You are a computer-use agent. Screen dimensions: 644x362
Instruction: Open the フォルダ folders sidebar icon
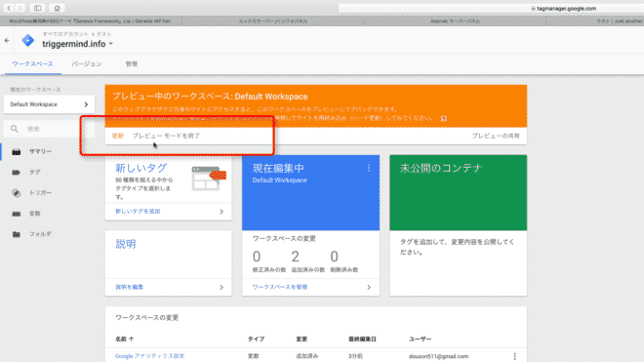[16, 234]
